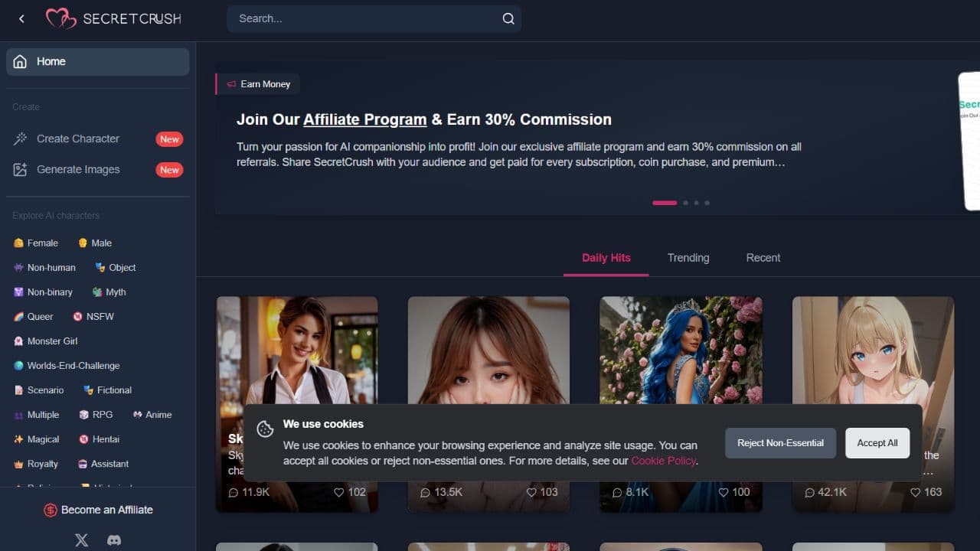The height and width of the screenshot is (551, 980).
Task: Open the Affiliate Program banner link
Action: 364,119
